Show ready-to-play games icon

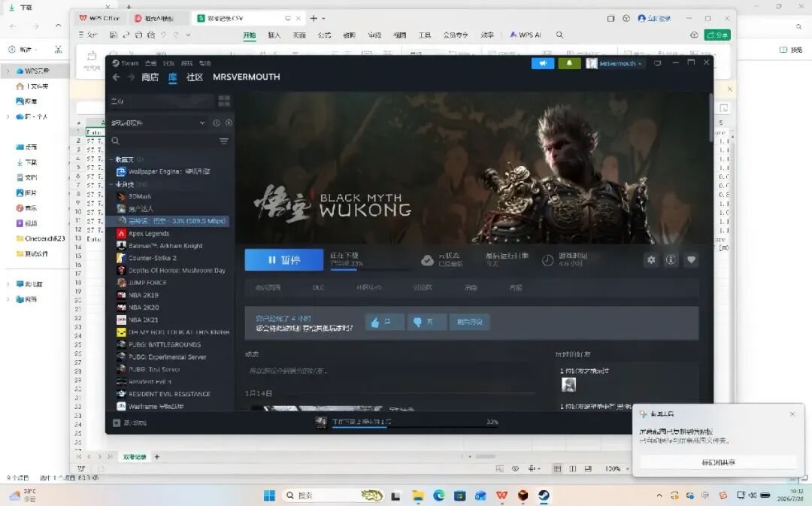click(229, 123)
